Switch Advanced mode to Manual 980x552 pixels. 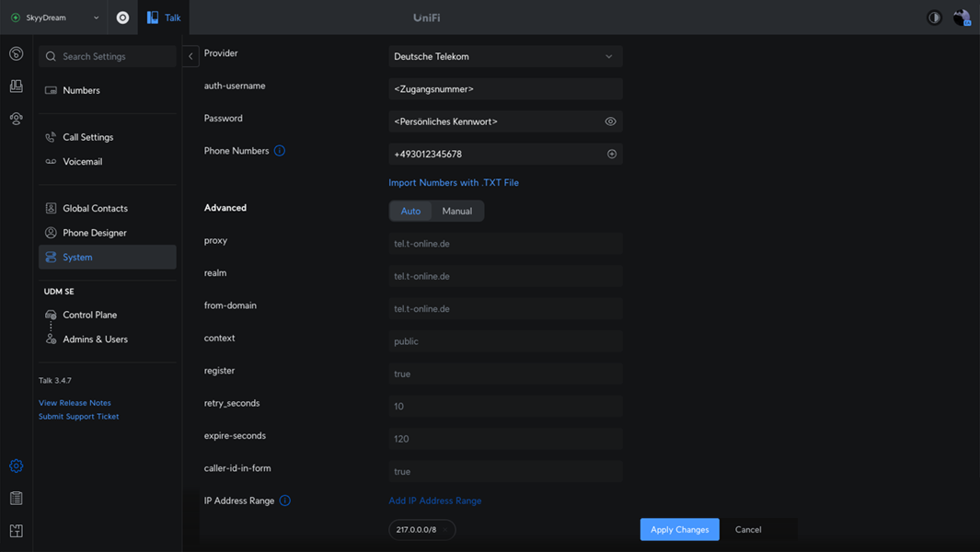[456, 212]
